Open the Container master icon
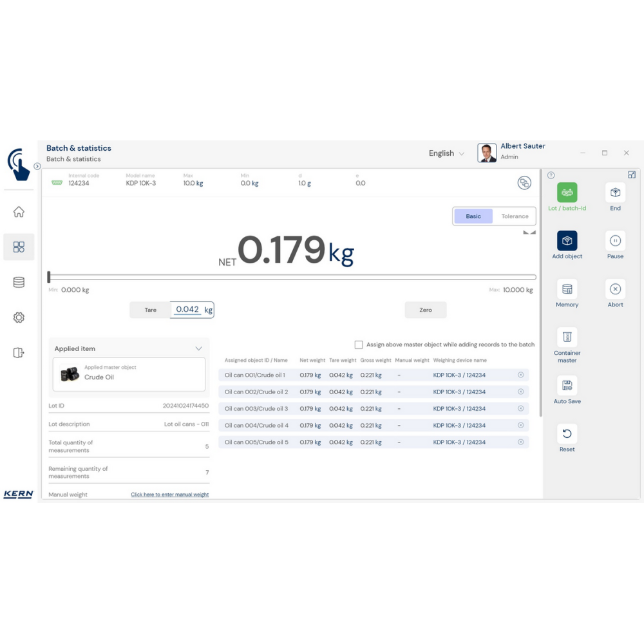644x644 pixels. point(567,337)
